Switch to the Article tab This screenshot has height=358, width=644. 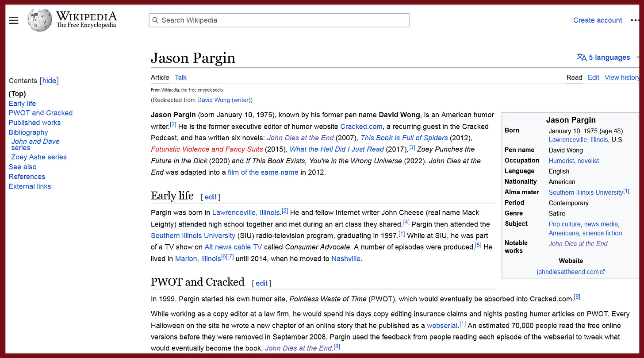click(160, 77)
